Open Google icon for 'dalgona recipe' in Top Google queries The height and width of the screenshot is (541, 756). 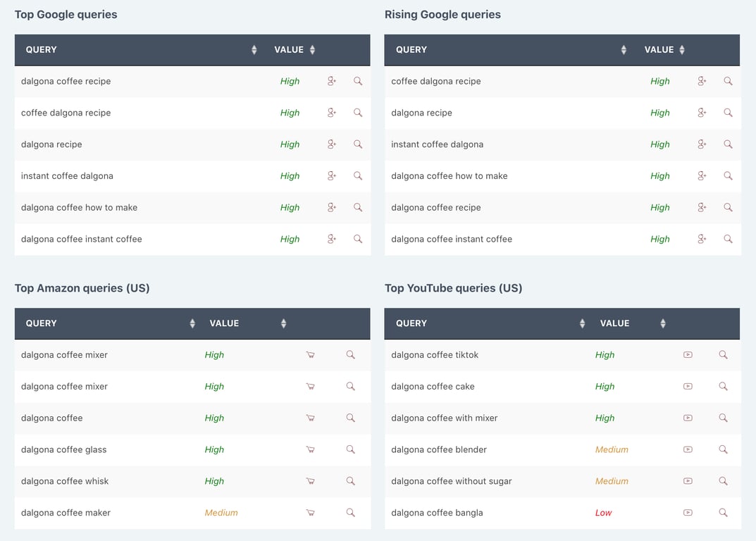tap(332, 144)
